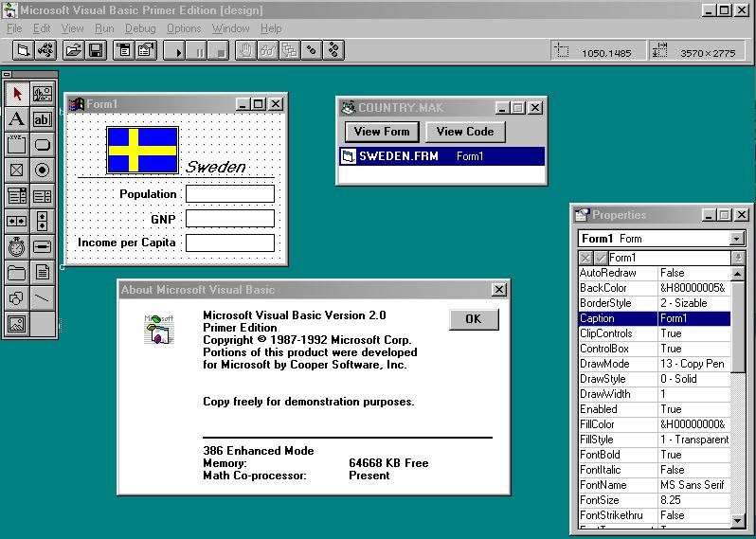The width and height of the screenshot is (756, 539).
Task: Click the New Module toolbar icon
Action: [45, 50]
